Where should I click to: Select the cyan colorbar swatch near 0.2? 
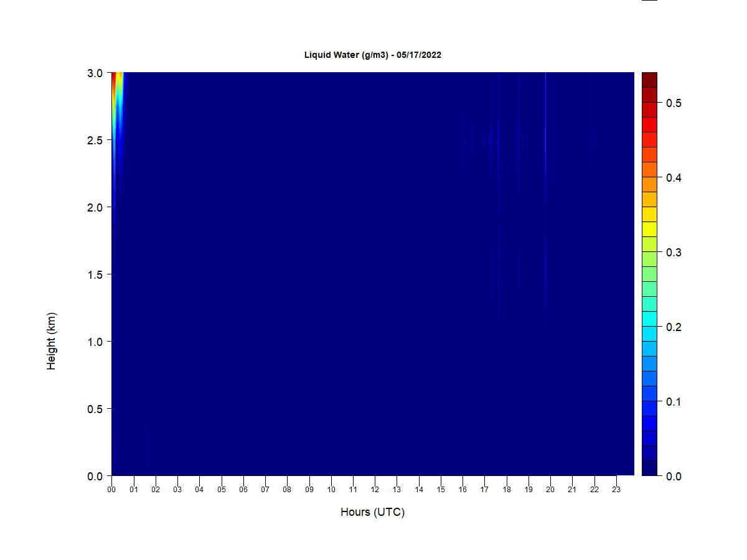coord(649,319)
